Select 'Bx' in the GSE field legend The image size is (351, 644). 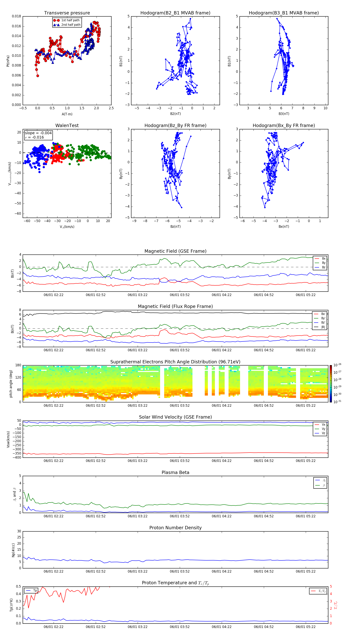pyautogui.click(x=320, y=259)
